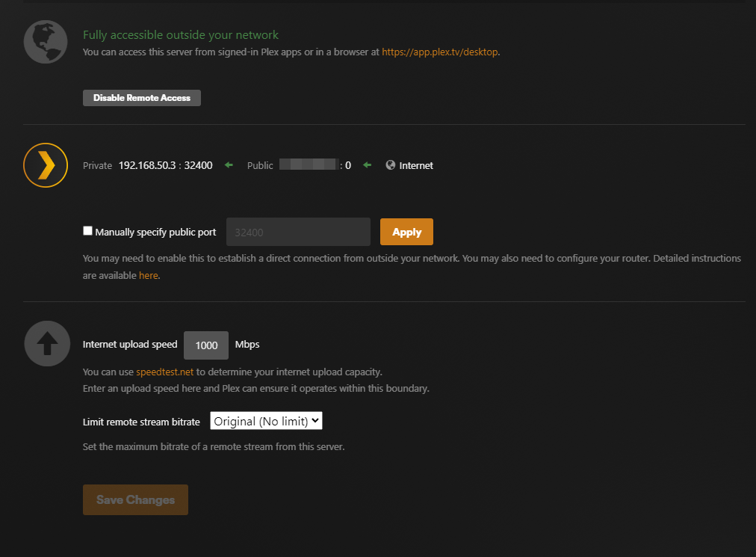Click the public port input field
Screen dimensions: 756x557
pos(297,231)
